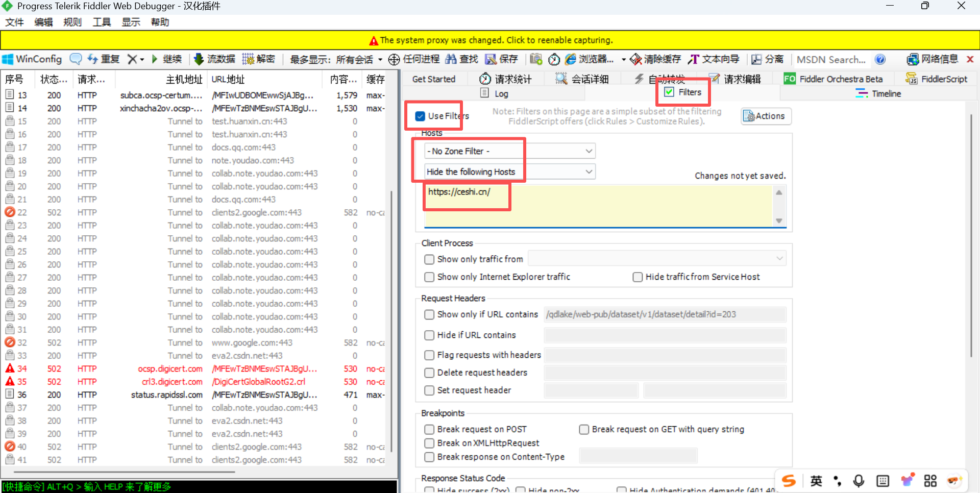980x493 pixels.
Task: Click the 保存 (Save) toolbar button
Action: pyautogui.click(x=501, y=59)
